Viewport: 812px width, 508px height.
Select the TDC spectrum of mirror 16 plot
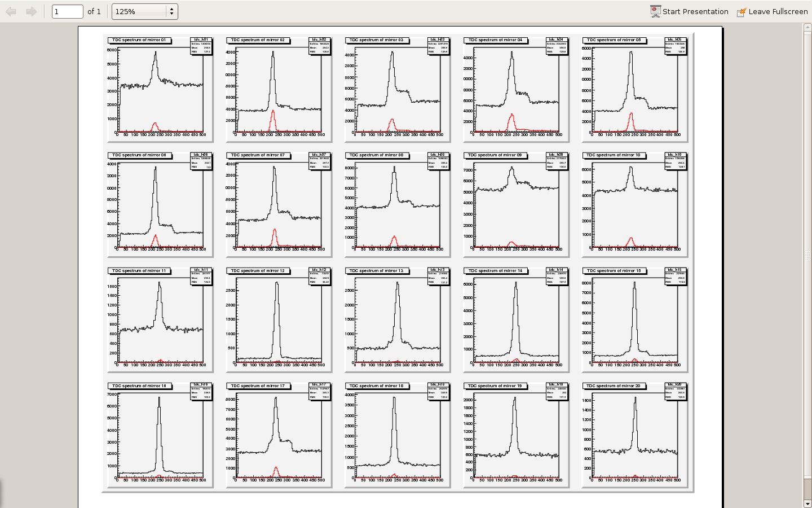click(x=160, y=434)
